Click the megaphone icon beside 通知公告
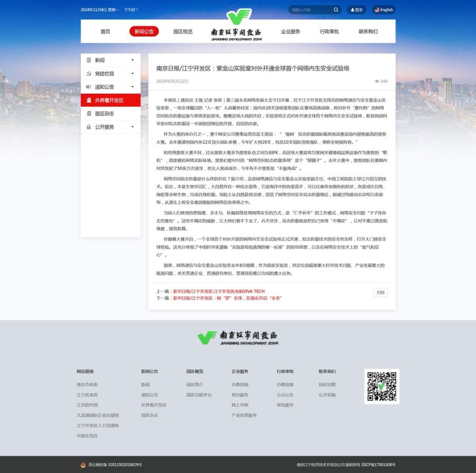Viewport: 476px width, 473px height. click(x=89, y=86)
